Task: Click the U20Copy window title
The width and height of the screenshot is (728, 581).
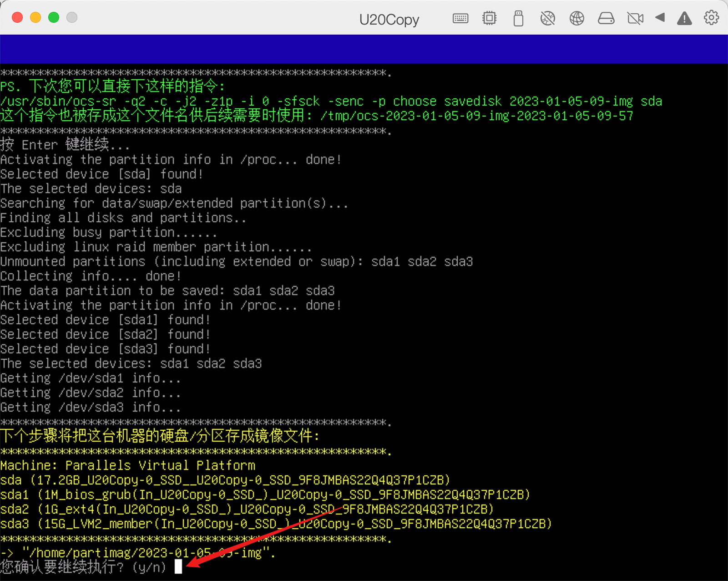Action: (389, 20)
